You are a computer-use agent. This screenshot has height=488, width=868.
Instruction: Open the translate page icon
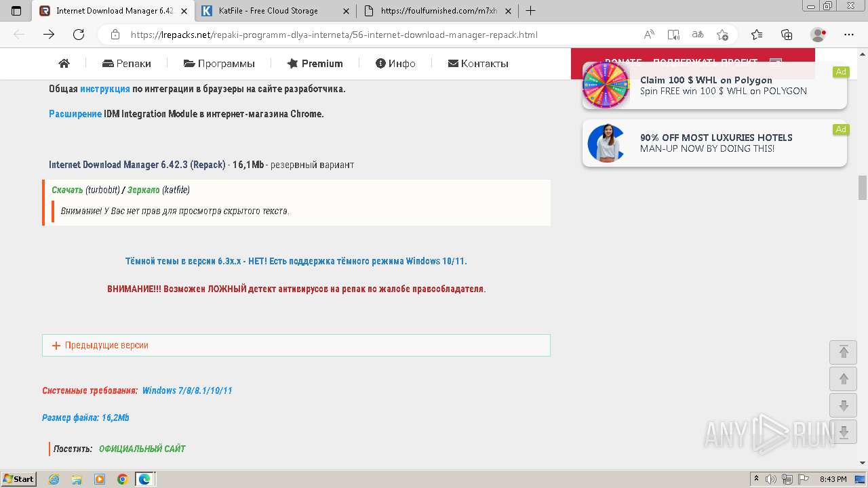(698, 35)
